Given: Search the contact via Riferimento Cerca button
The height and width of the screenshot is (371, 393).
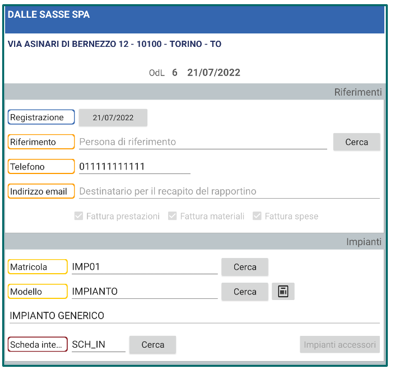Looking at the screenshot, I should (357, 142).
